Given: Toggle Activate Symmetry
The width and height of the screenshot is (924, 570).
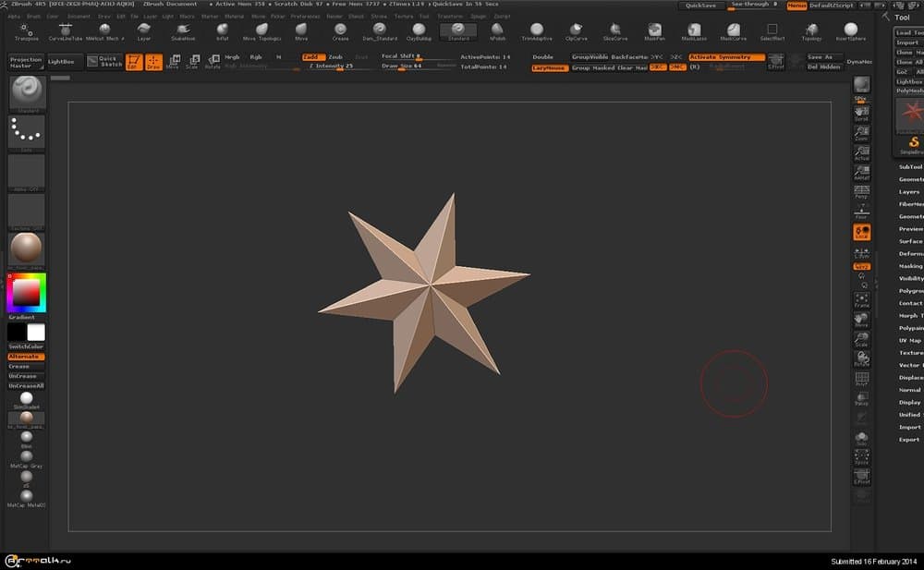Looking at the screenshot, I should (726, 57).
